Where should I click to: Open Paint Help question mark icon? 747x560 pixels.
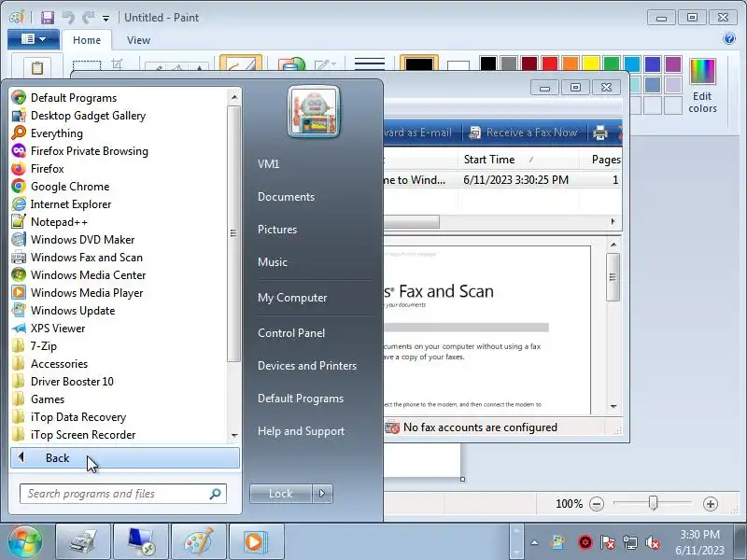(x=729, y=38)
